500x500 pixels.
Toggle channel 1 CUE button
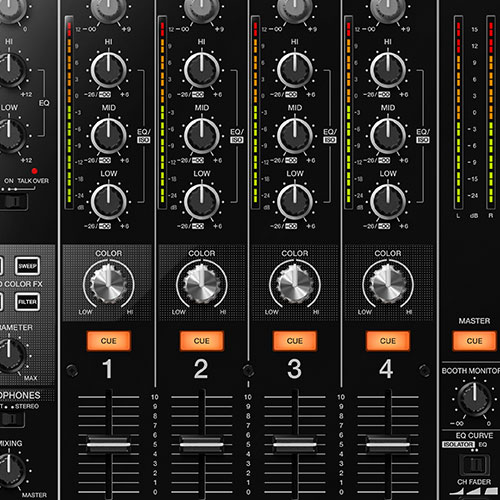pos(109,341)
